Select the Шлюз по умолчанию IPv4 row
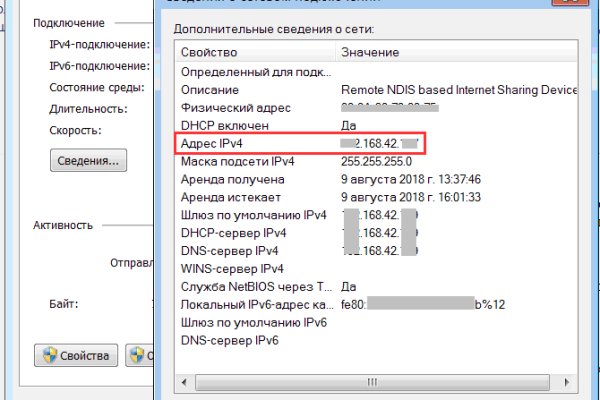 [253, 215]
